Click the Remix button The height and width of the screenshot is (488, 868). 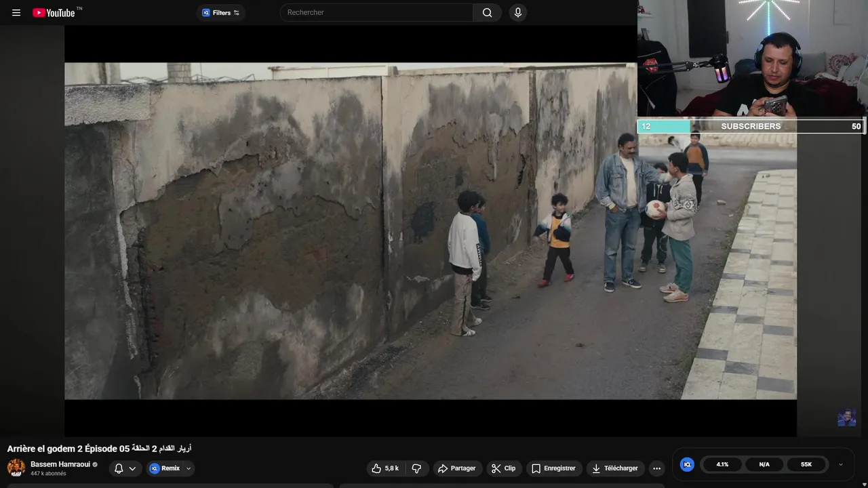coord(165,468)
